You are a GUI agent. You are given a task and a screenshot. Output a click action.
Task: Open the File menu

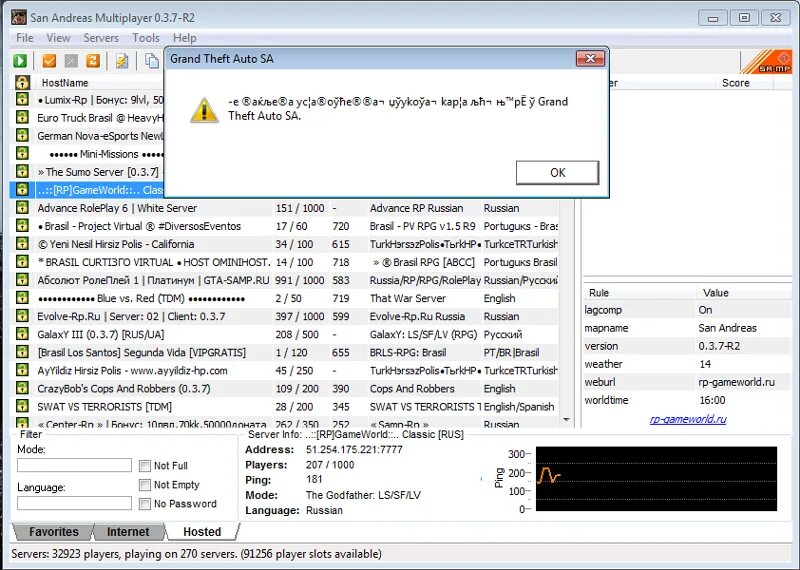coord(24,38)
